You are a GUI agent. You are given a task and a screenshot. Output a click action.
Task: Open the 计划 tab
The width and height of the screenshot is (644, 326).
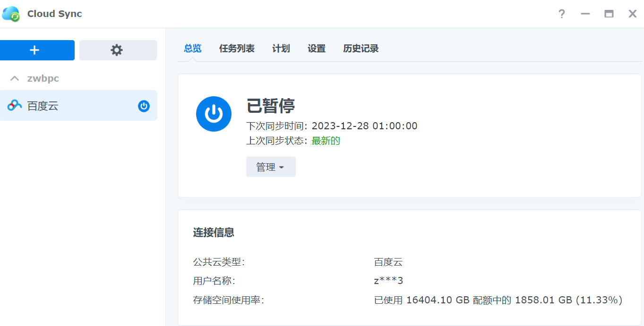[x=281, y=49]
